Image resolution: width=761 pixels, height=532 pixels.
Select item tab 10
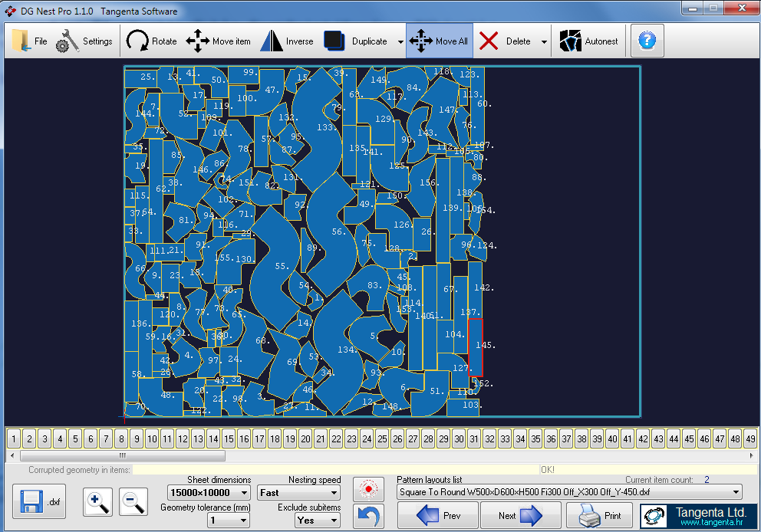click(x=152, y=439)
